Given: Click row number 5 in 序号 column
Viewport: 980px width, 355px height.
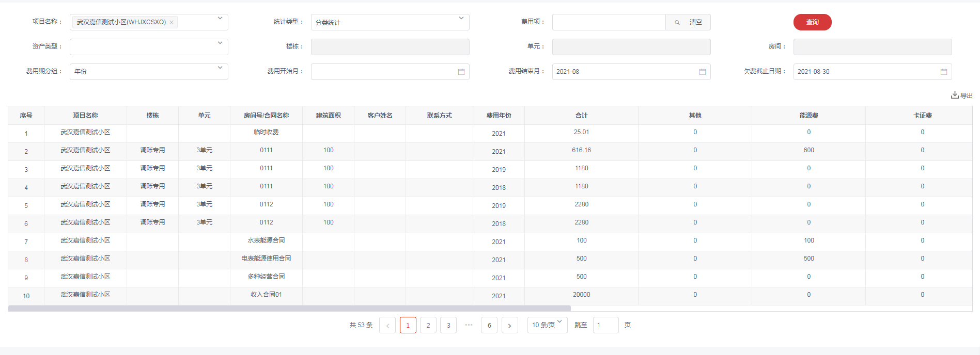Looking at the screenshot, I should click(x=26, y=206).
